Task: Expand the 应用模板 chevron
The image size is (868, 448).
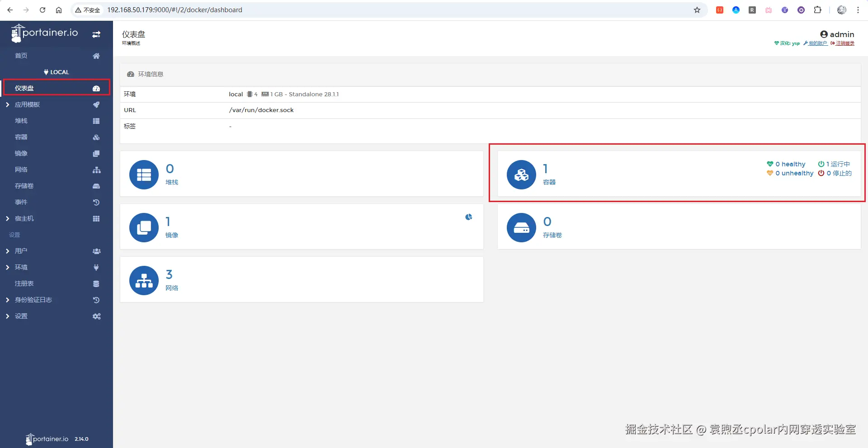Action: [x=7, y=105]
